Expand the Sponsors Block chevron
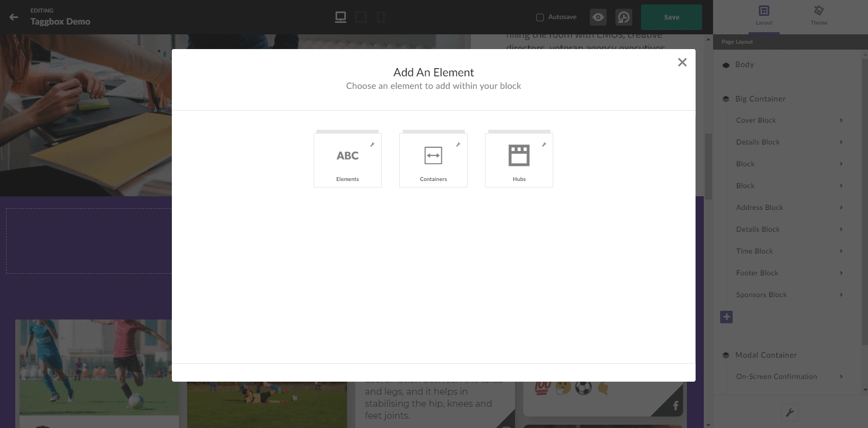868x428 pixels. coord(841,295)
